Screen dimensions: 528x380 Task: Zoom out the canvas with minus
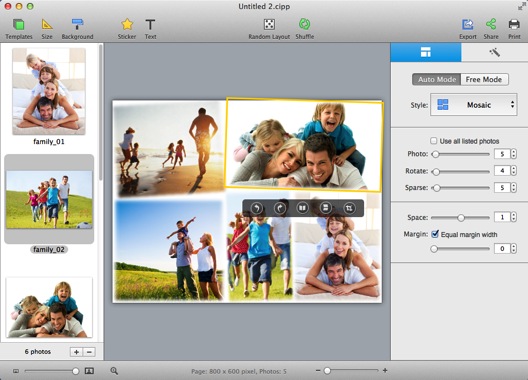tap(318, 371)
